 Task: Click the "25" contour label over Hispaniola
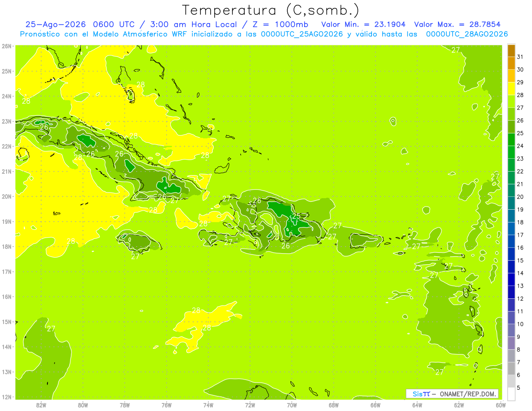pyautogui.click(x=296, y=216)
